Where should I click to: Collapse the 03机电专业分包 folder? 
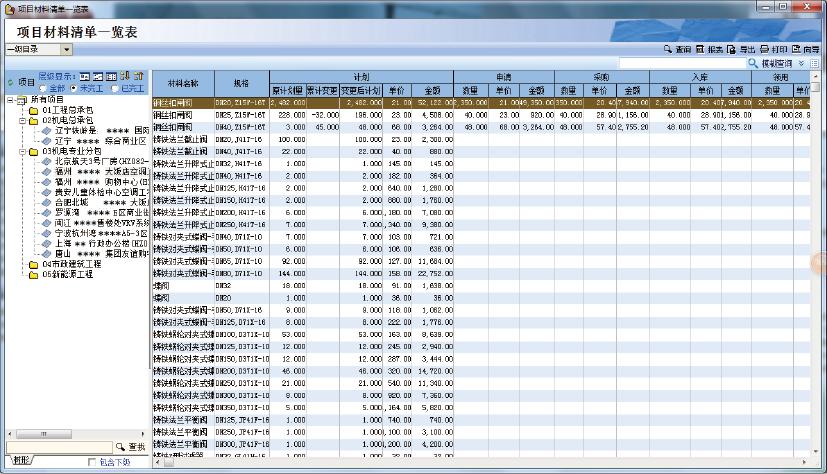click(23, 150)
